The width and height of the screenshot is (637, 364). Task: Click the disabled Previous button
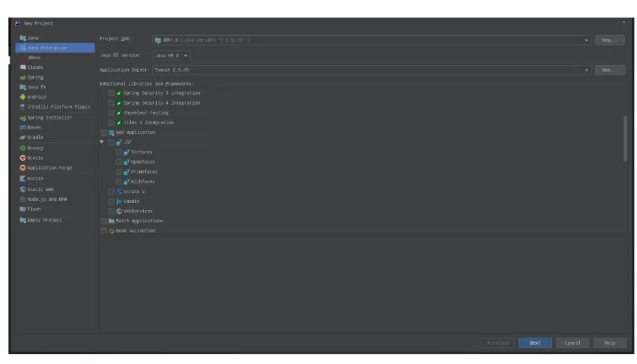[498, 343]
